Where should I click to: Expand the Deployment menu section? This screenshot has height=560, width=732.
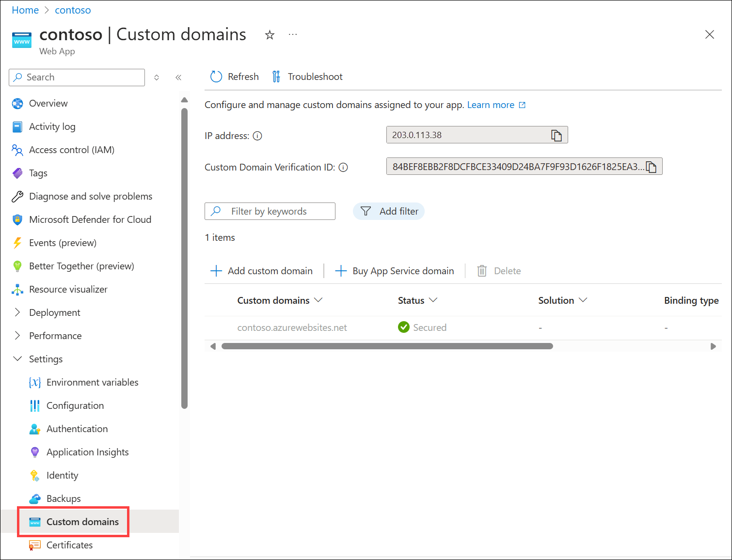point(18,312)
